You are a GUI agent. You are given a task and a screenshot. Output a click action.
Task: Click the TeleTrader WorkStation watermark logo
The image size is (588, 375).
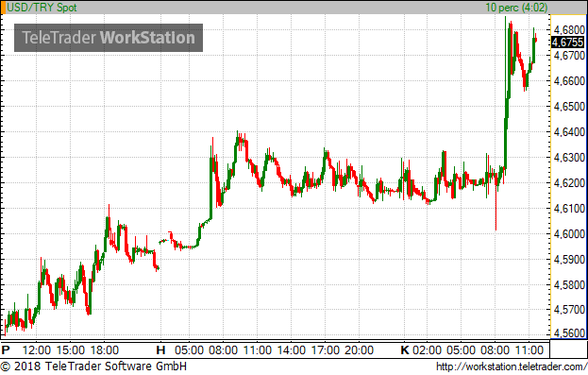pyautogui.click(x=109, y=38)
